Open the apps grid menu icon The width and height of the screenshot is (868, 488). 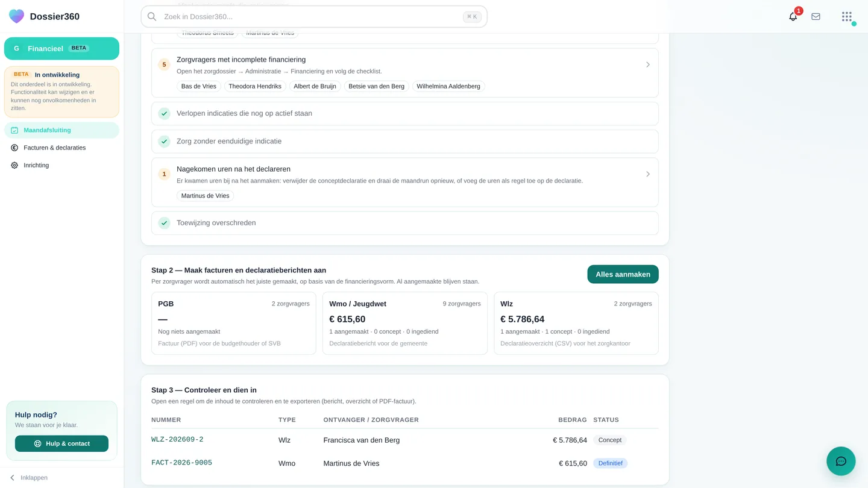(847, 16)
